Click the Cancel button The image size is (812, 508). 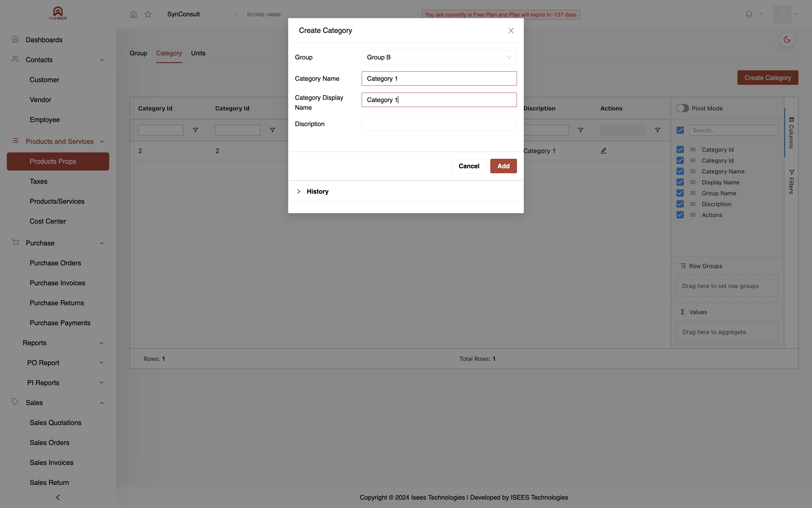click(469, 166)
